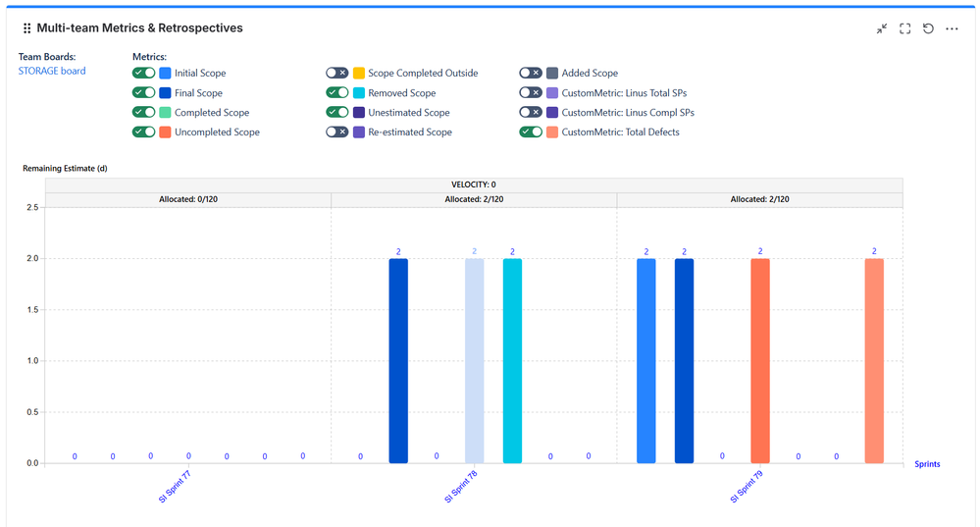Minimize the gadget with collapse arrows icon

(881, 28)
